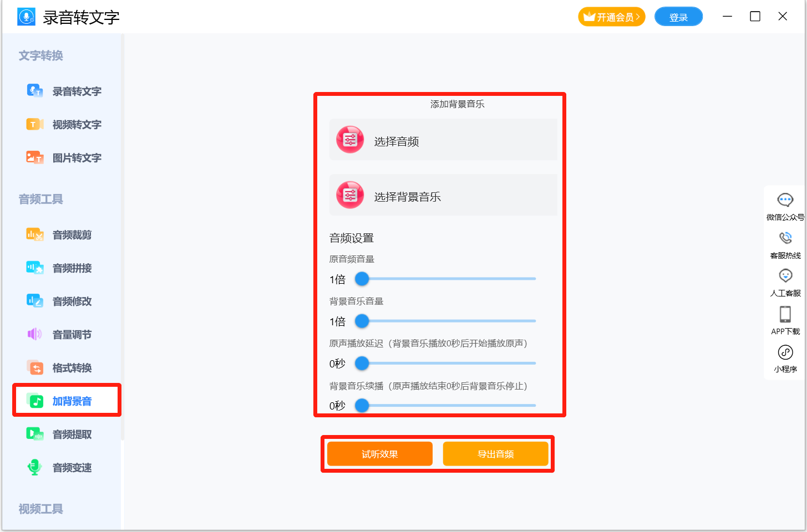Open the 图片转文字 sidebar icon
Screen dimensions: 807x532
[x=35, y=157]
